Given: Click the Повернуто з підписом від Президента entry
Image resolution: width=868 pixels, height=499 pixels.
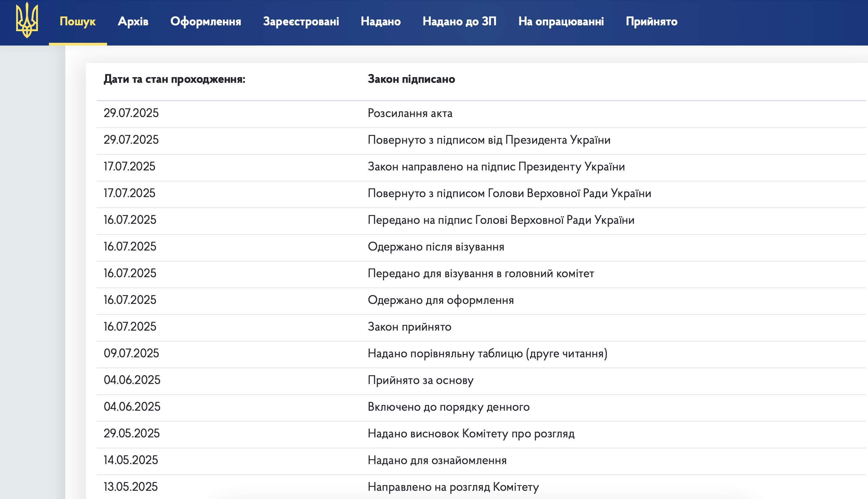Looking at the screenshot, I should pyautogui.click(x=489, y=140).
